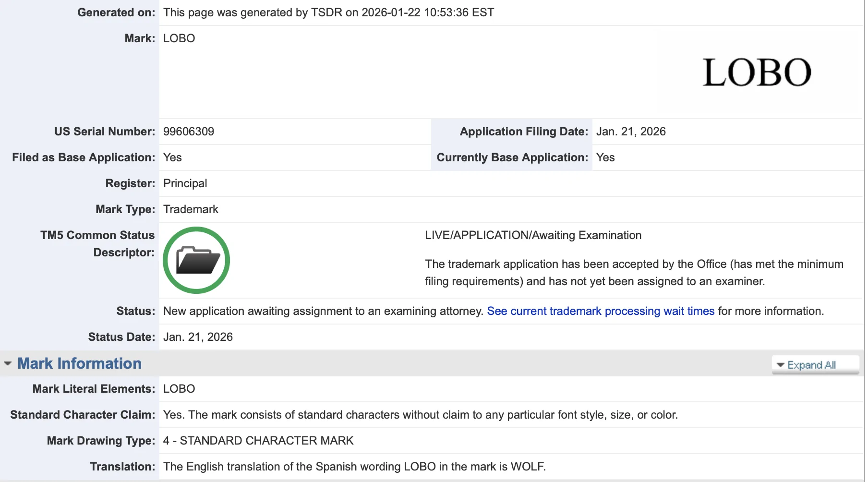The width and height of the screenshot is (868, 482).
Task: Click the Mark value LOBO at top
Action: coord(179,38)
